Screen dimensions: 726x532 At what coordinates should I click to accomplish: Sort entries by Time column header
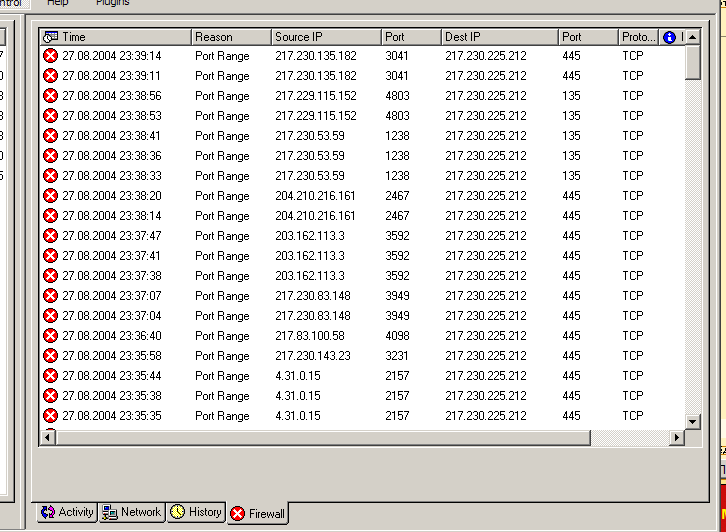[x=115, y=37]
